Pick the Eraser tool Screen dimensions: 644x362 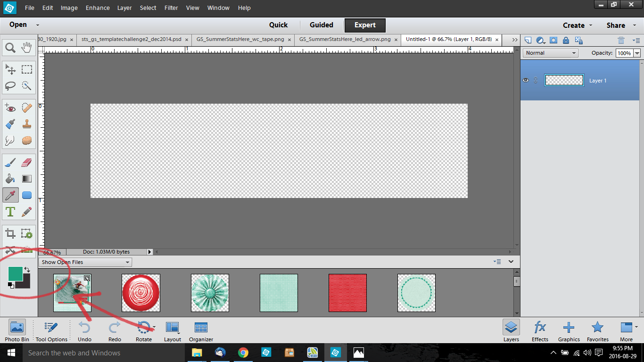click(27, 162)
